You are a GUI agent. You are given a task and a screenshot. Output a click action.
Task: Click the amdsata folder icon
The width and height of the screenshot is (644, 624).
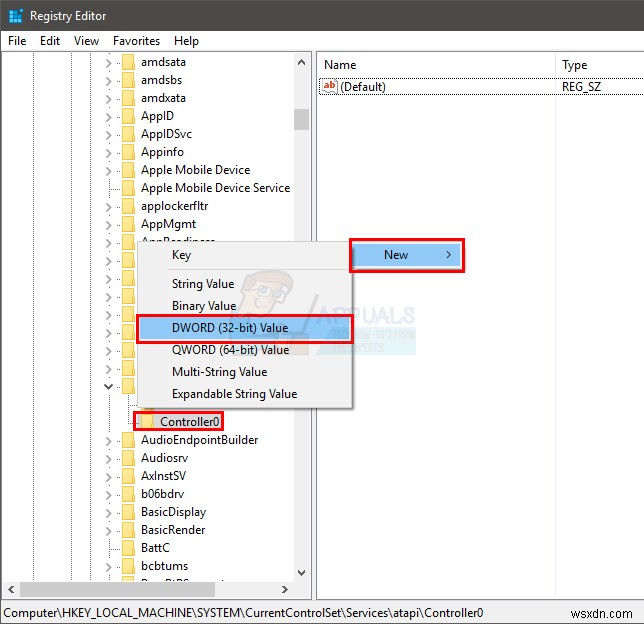click(128, 62)
